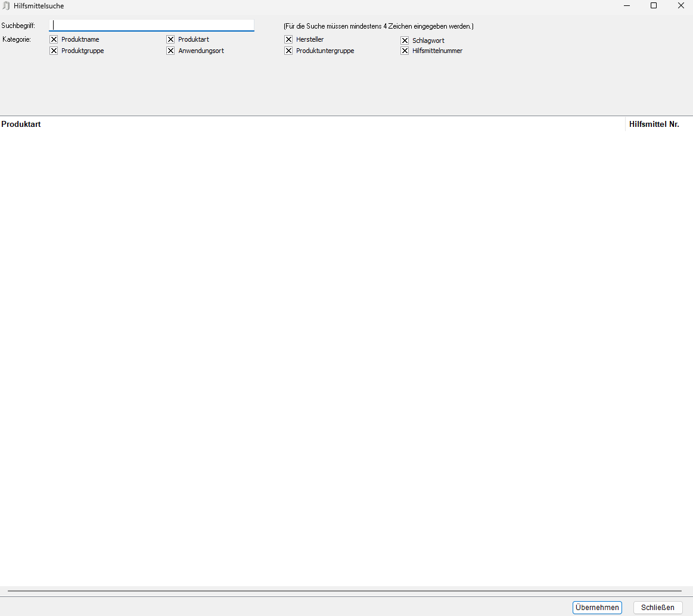Uncheck the Produktname category checkbox
The height and width of the screenshot is (616, 693).
coord(54,39)
